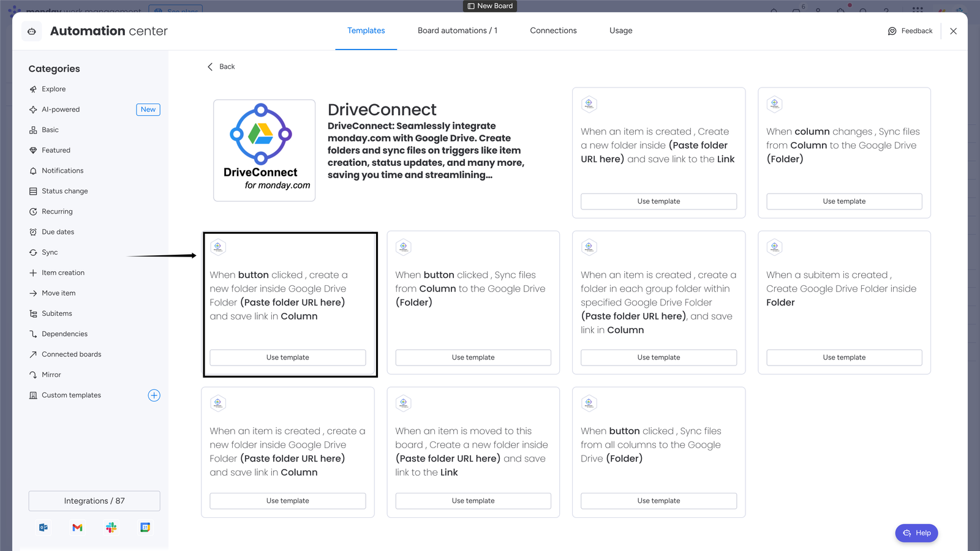The width and height of the screenshot is (980, 551).
Task: Select the Item creation category label
Action: coord(63,273)
